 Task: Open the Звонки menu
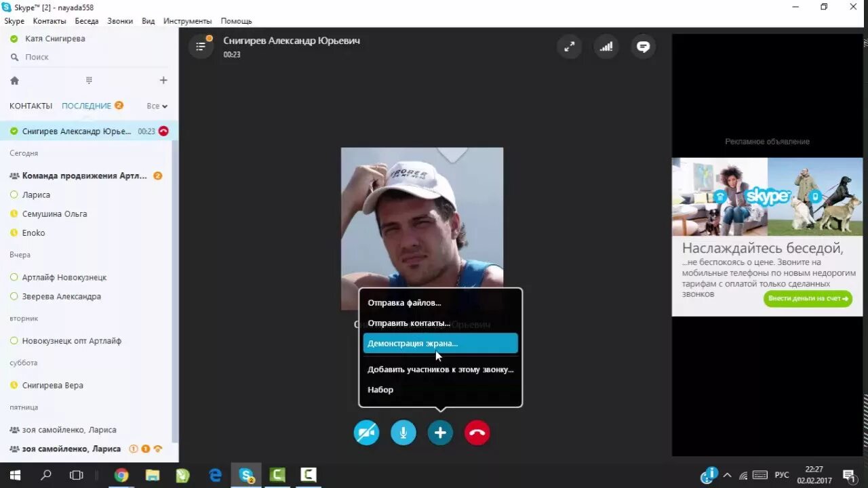point(120,21)
